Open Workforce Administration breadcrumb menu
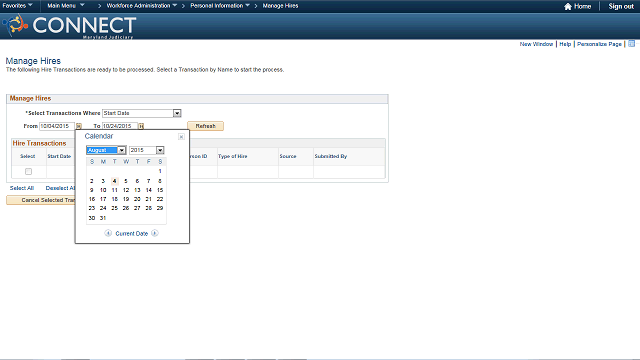640x360 pixels. (x=142, y=6)
